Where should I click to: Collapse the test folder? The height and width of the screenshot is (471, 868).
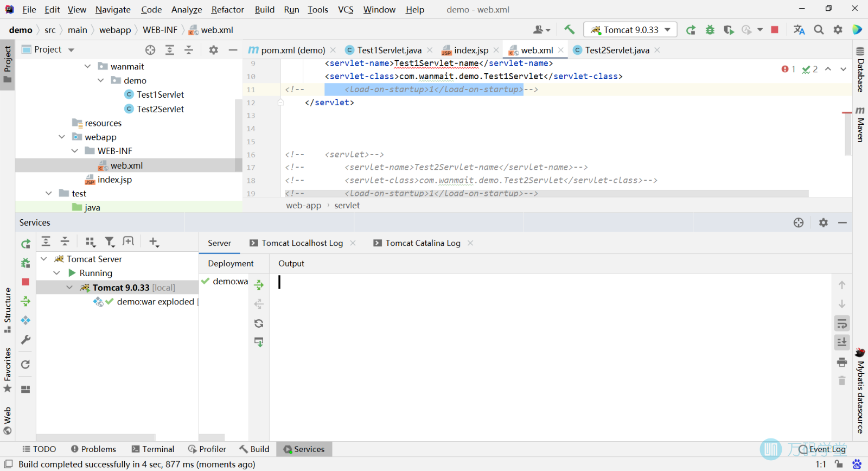[x=48, y=193]
